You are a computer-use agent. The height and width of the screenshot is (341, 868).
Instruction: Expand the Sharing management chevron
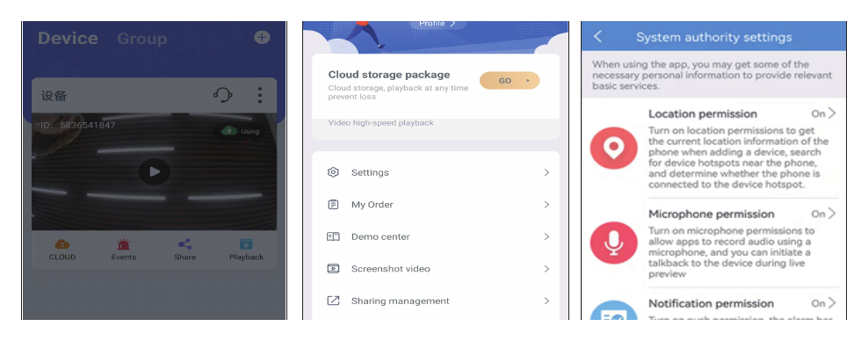[546, 301]
